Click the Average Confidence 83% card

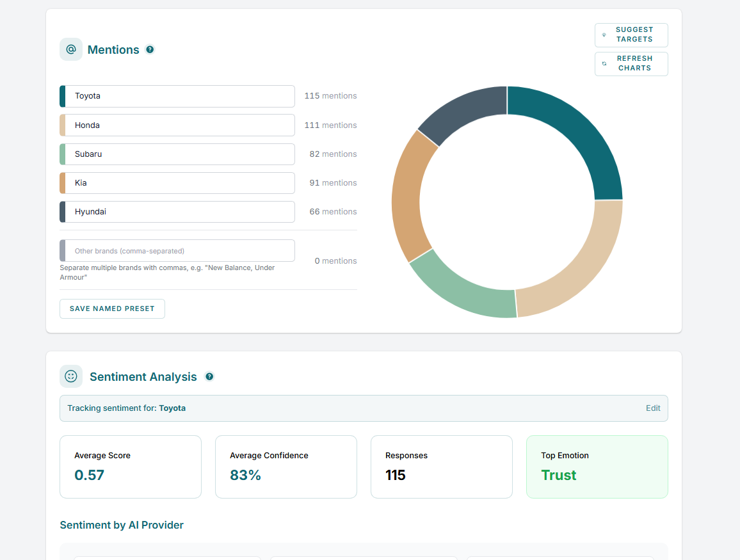(286, 467)
